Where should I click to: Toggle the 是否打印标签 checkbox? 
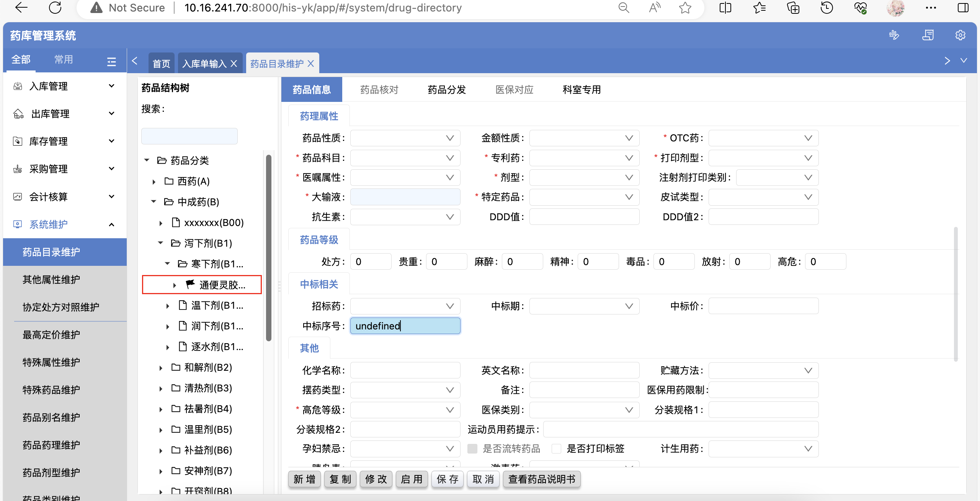coord(556,449)
